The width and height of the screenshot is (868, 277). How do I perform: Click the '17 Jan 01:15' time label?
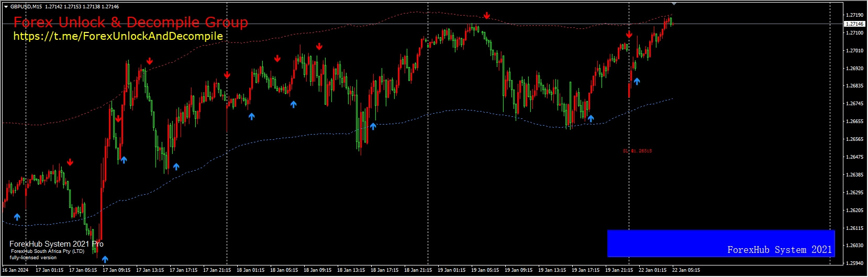point(49,271)
